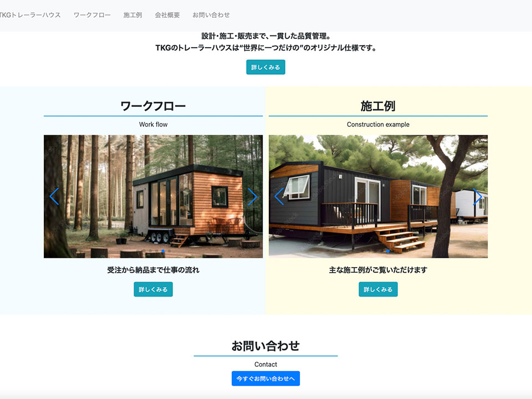Click the black trailer house deck image
Screen dimensions: 532x399
378,196
